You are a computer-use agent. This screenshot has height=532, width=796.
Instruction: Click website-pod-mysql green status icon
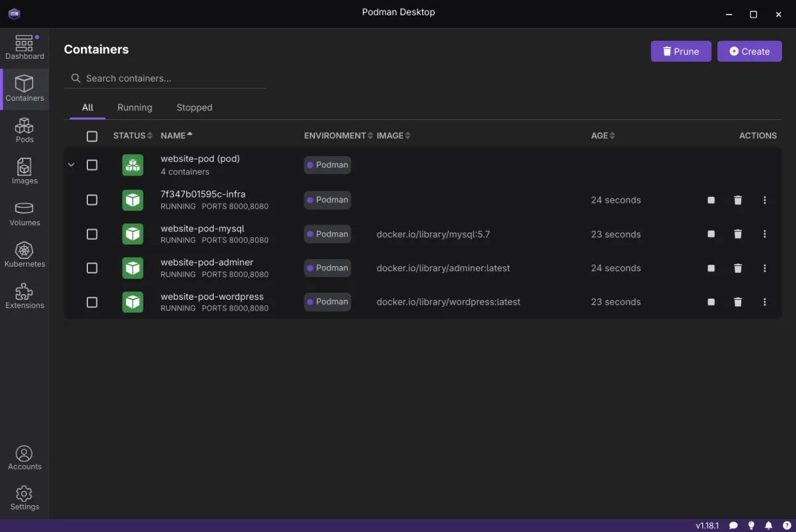click(x=133, y=234)
